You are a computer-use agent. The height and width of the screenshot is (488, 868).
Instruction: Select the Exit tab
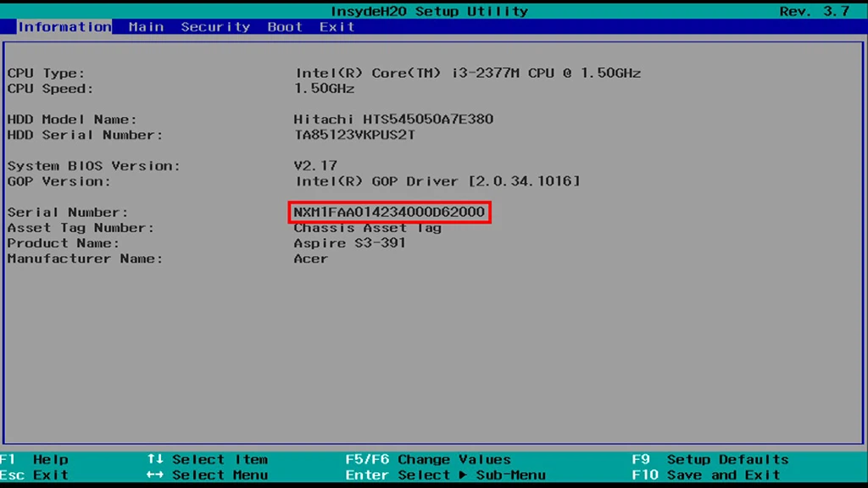pyautogui.click(x=337, y=26)
